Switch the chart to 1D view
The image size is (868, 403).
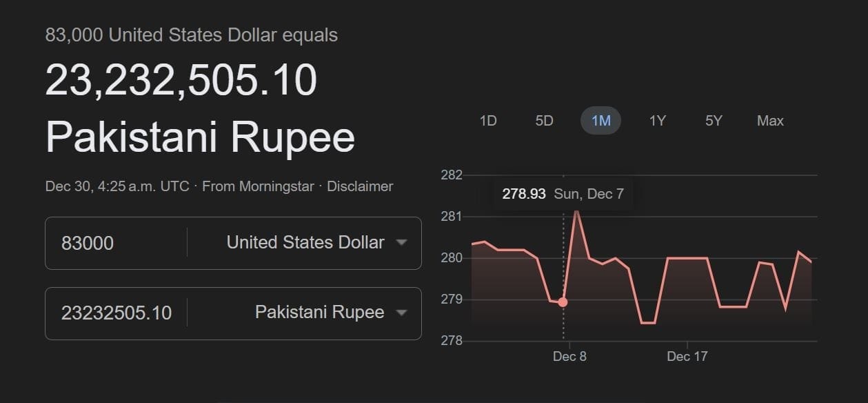pyautogui.click(x=488, y=120)
